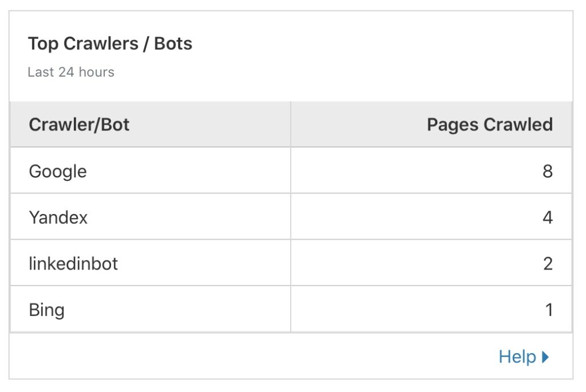Click the widget footer beside Help
This screenshot has height=392, width=586.
point(254,357)
